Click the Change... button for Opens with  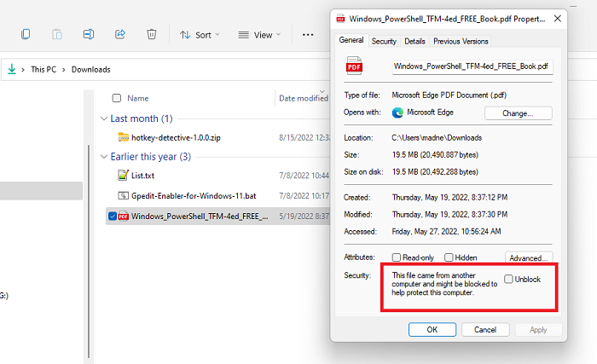pyautogui.click(x=519, y=113)
